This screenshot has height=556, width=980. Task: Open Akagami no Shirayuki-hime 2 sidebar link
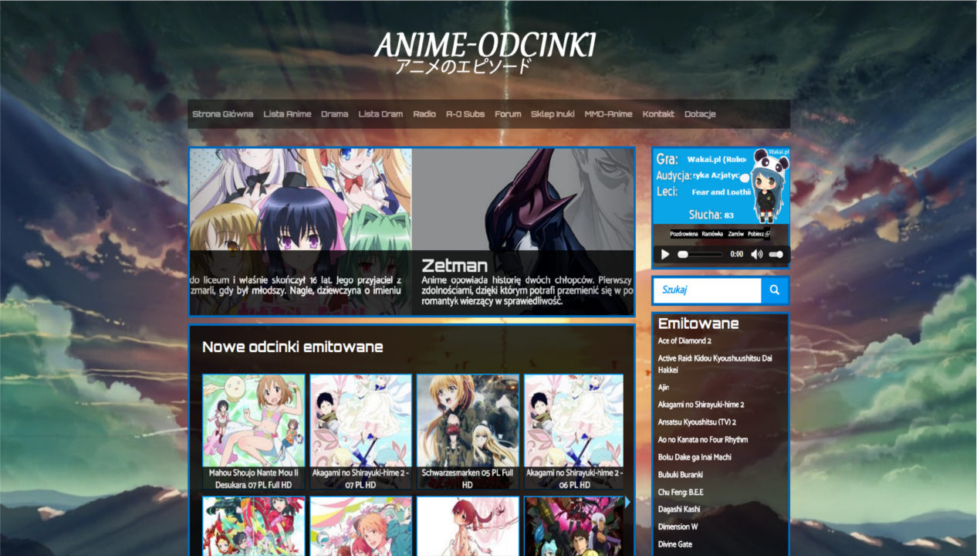701,405
